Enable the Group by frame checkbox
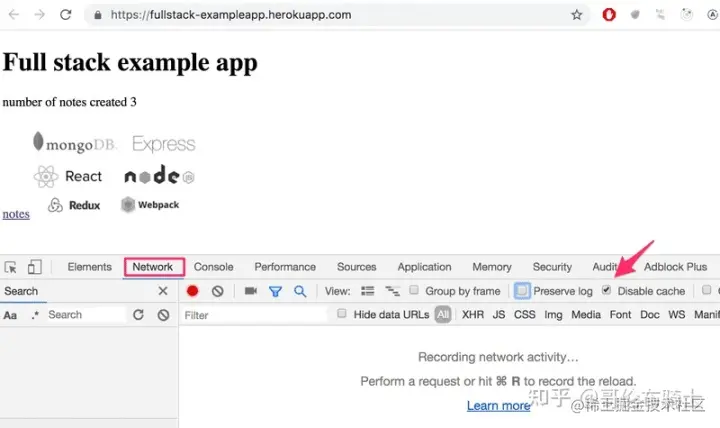The height and width of the screenshot is (428, 720). (414, 290)
